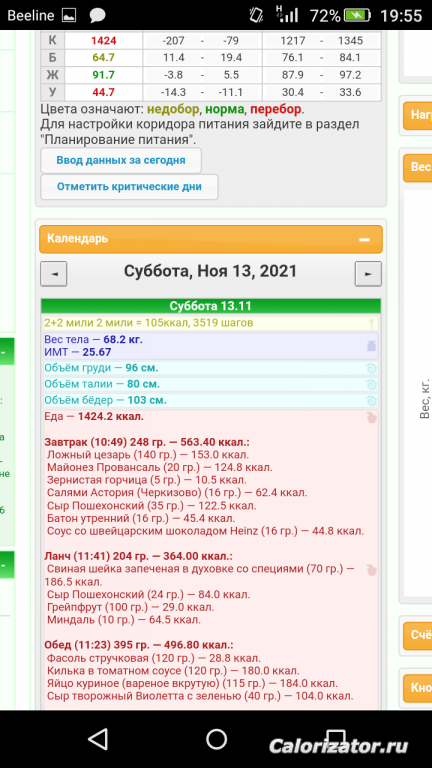Tap the Android back navigation button

tap(98, 739)
